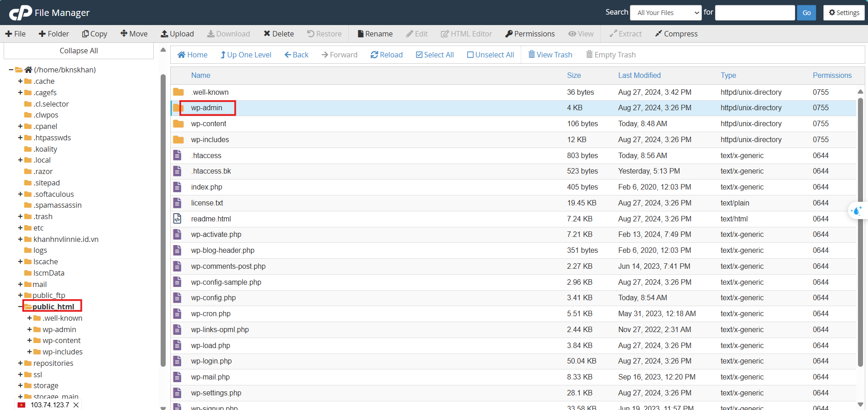Click the readme.html file icon
Screen dimensions: 868x410
[x=178, y=219]
